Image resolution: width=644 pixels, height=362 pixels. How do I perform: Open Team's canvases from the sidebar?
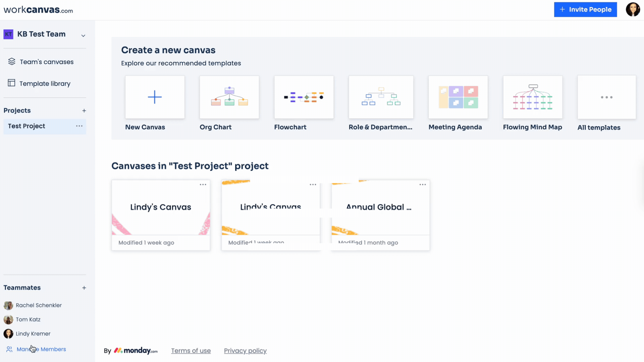(46, 62)
